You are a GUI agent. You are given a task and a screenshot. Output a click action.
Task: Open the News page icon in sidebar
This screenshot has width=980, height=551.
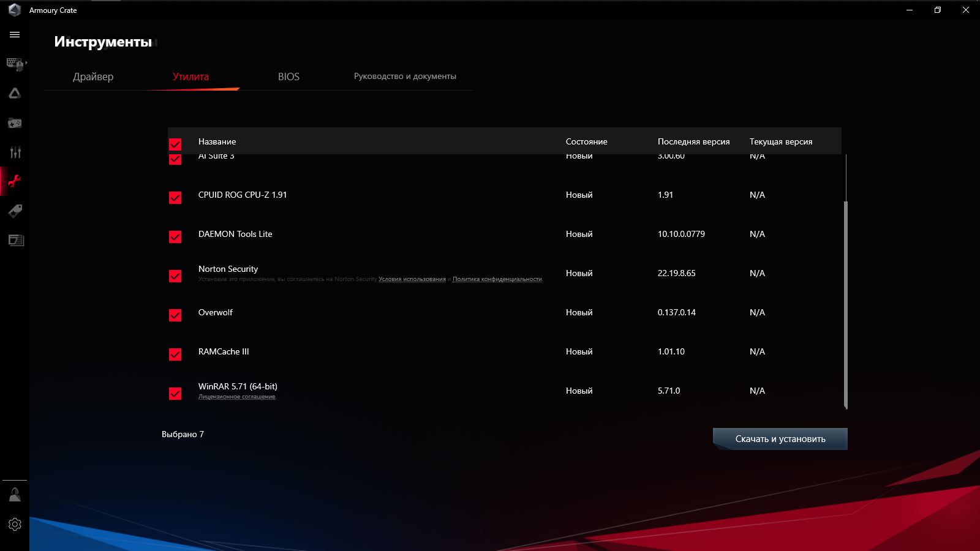point(16,240)
